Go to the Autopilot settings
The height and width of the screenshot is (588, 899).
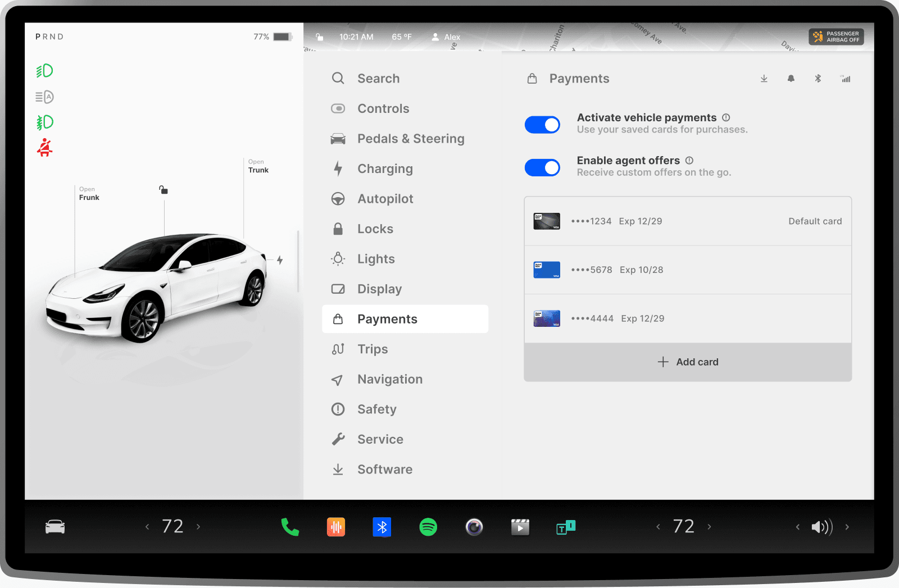[405, 199]
